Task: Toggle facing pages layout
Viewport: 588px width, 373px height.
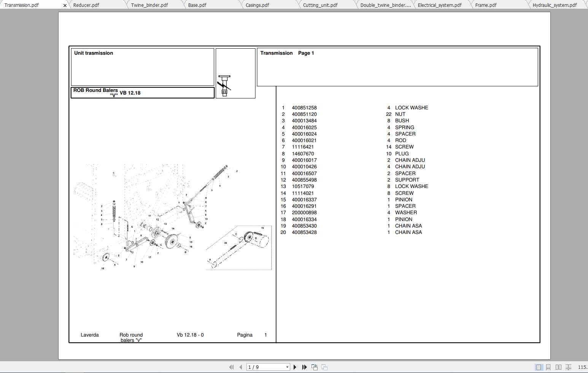Action: pyautogui.click(x=558, y=367)
